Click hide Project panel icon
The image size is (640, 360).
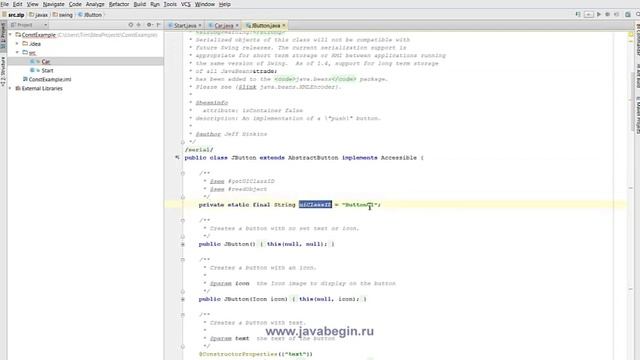click(x=158, y=25)
